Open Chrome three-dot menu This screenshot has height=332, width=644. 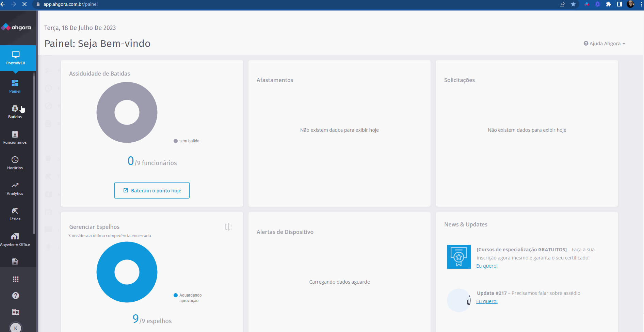pos(641,4)
